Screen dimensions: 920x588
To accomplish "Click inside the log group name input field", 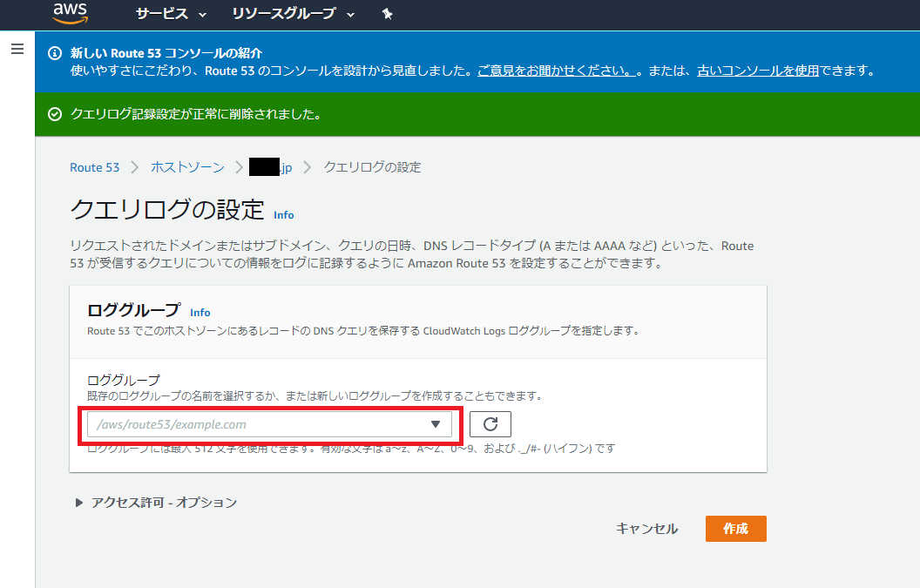I will coord(244,424).
